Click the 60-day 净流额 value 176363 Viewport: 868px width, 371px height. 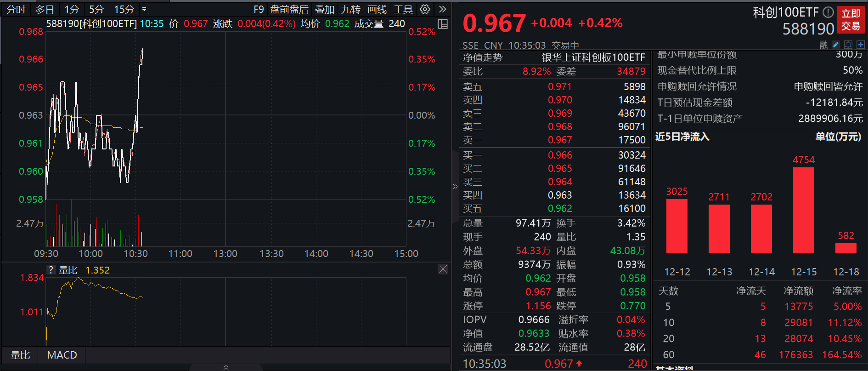tap(796, 354)
